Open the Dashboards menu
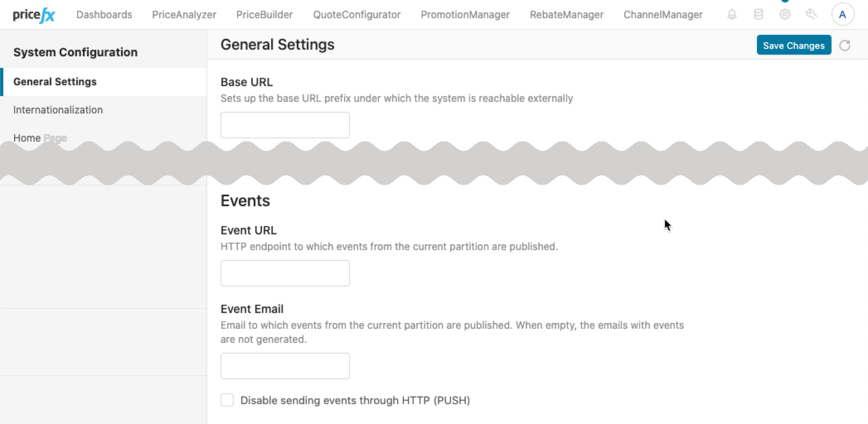This screenshot has height=424, width=868. [x=104, y=14]
